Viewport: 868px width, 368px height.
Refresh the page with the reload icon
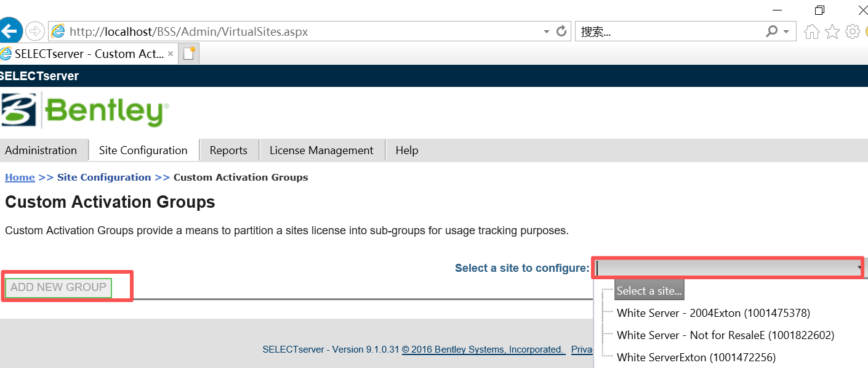click(x=561, y=31)
